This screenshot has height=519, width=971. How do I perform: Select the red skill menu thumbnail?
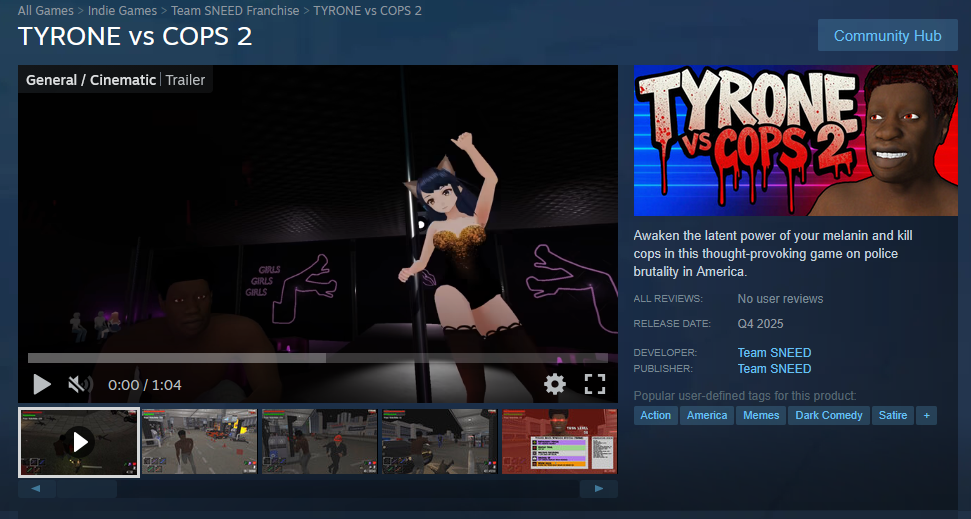(x=560, y=442)
